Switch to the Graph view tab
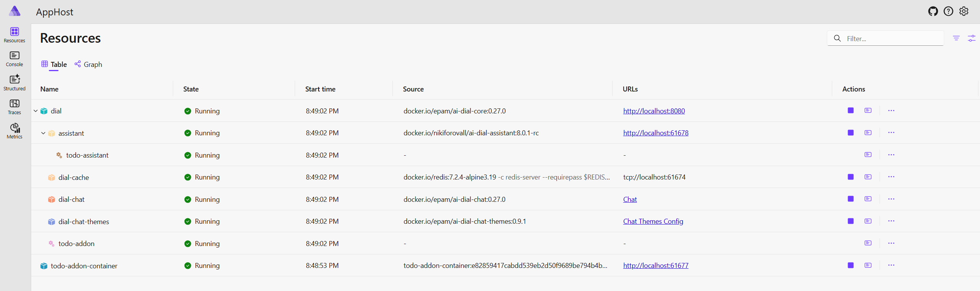 [88, 64]
